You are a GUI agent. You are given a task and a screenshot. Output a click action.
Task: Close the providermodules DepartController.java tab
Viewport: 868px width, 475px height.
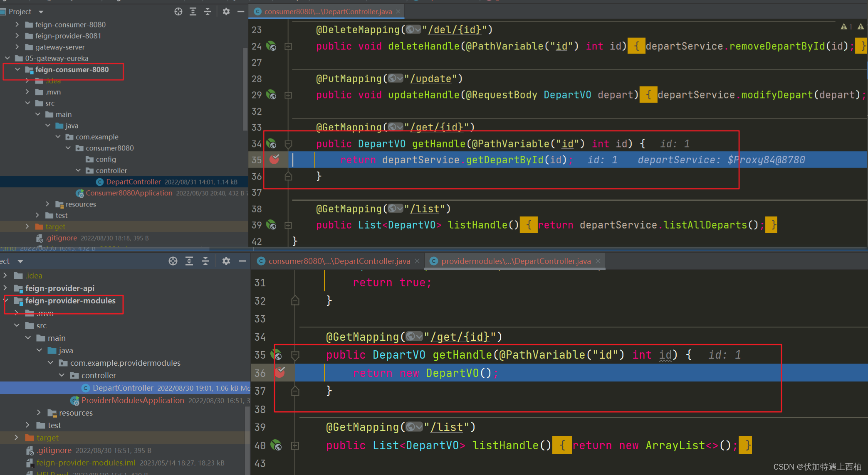[598, 261]
